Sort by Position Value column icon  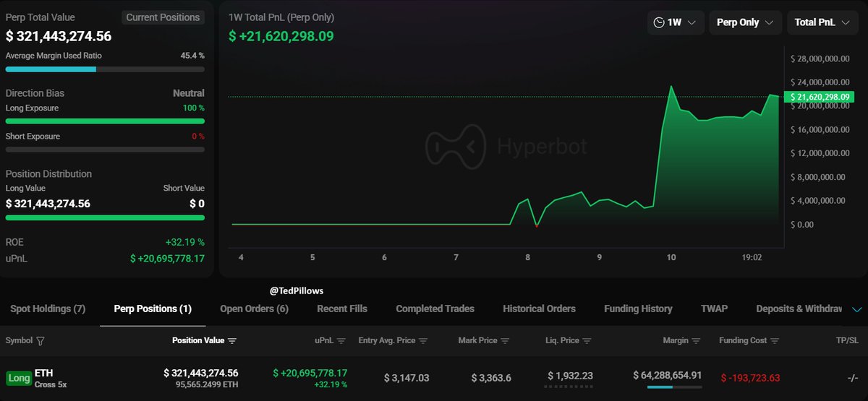point(232,341)
